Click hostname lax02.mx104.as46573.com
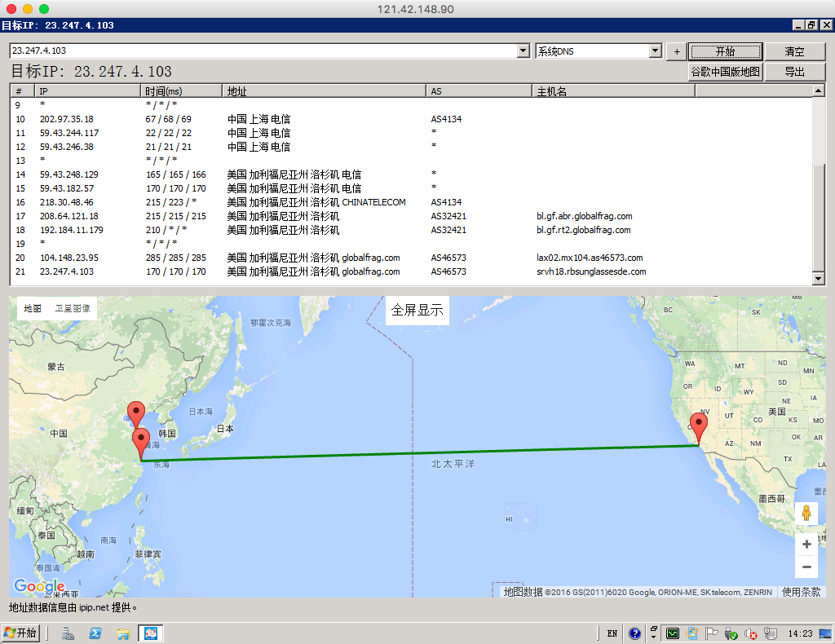Image resolution: width=835 pixels, height=644 pixels. click(x=590, y=258)
